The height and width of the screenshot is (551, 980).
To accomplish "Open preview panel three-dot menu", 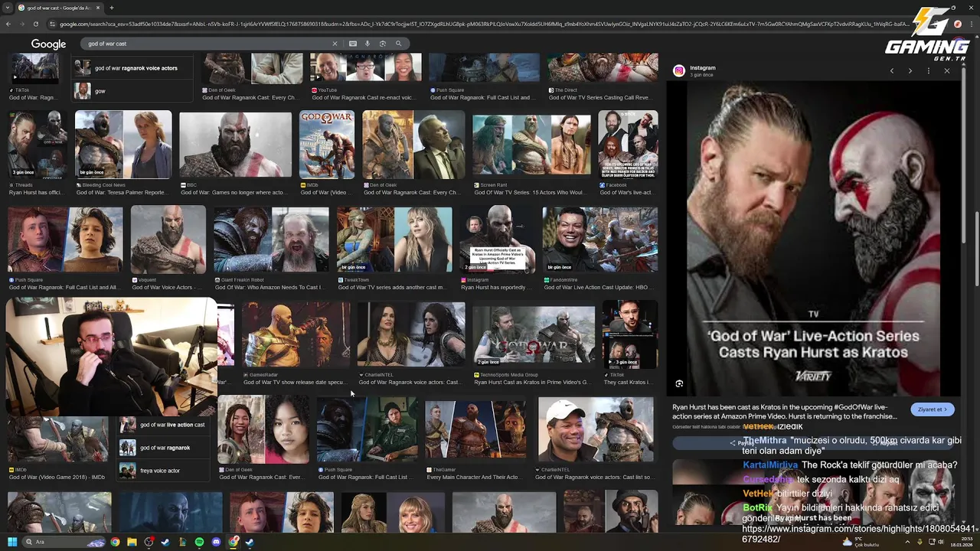I will pyautogui.click(x=929, y=70).
